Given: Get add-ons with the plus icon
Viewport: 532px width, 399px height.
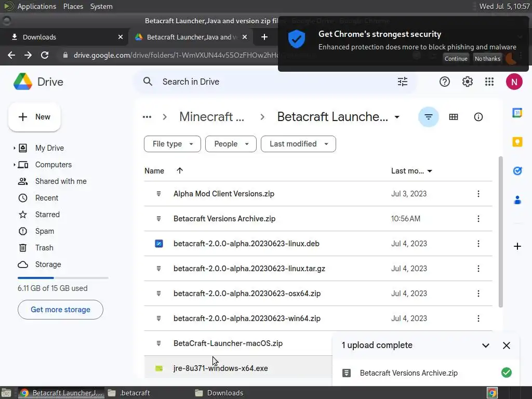Looking at the screenshot, I should [517, 246].
